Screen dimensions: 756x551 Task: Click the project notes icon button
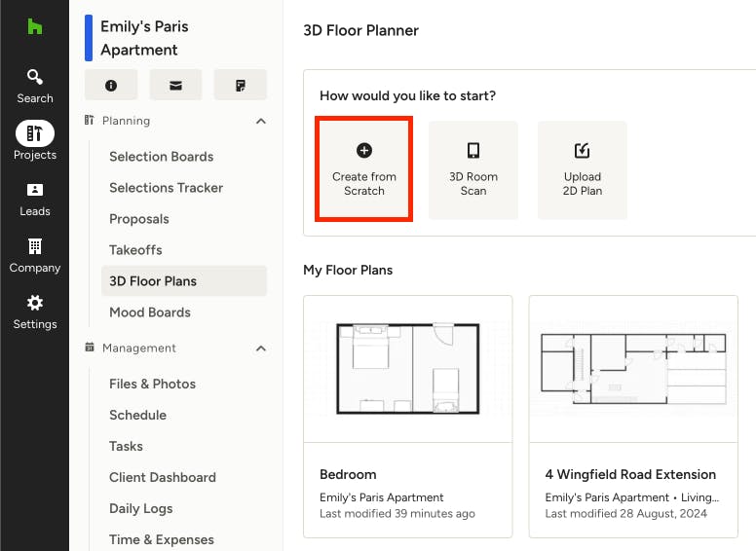[240, 86]
